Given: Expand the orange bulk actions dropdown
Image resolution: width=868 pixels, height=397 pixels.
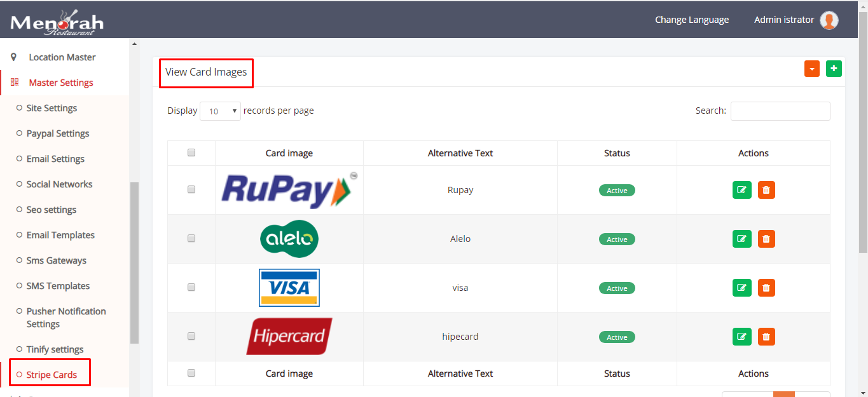Looking at the screenshot, I should 811,69.
